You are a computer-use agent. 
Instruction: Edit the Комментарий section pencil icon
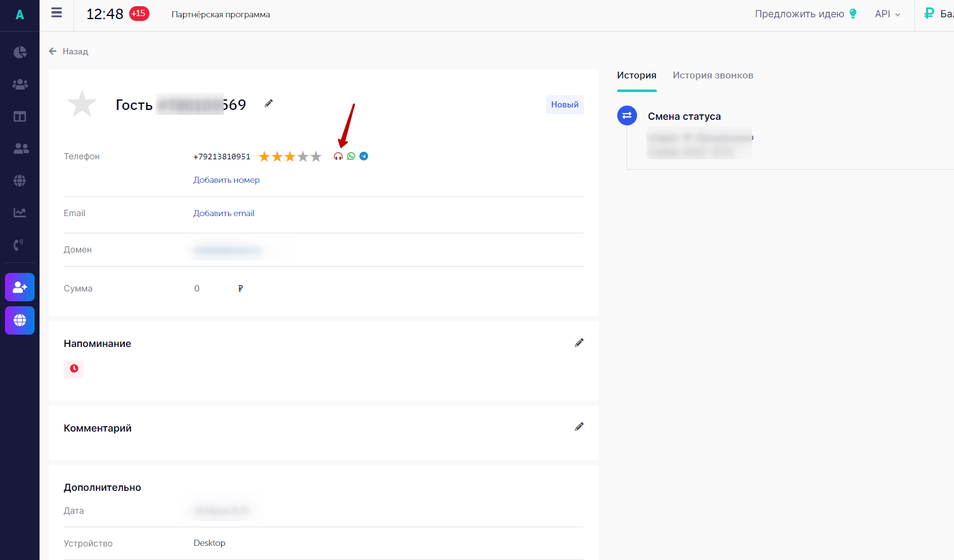(x=579, y=427)
